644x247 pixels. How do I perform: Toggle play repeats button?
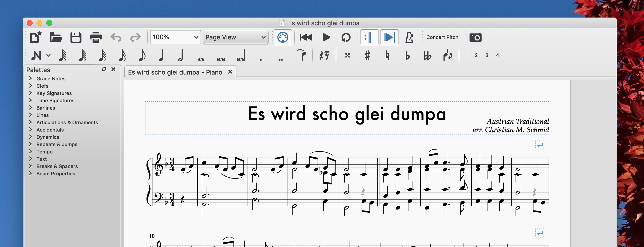[x=369, y=37]
